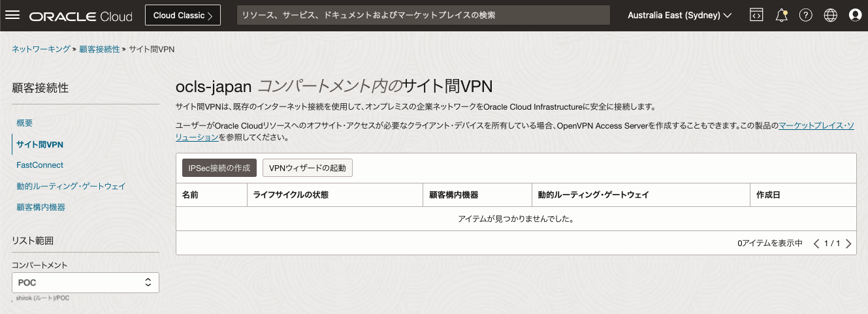The height and width of the screenshot is (314, 868).
Task: Click the 1 / 1 page indicator
Action: click(832, 243)
